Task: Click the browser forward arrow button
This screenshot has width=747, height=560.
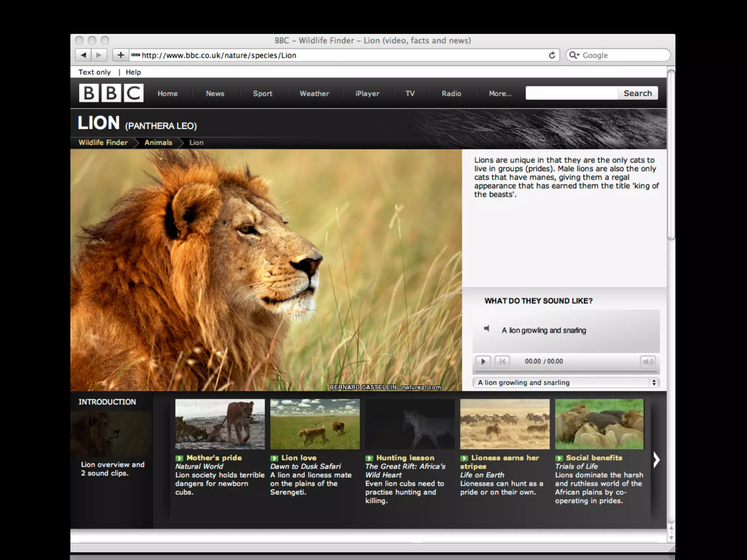Action: (99, 55)
